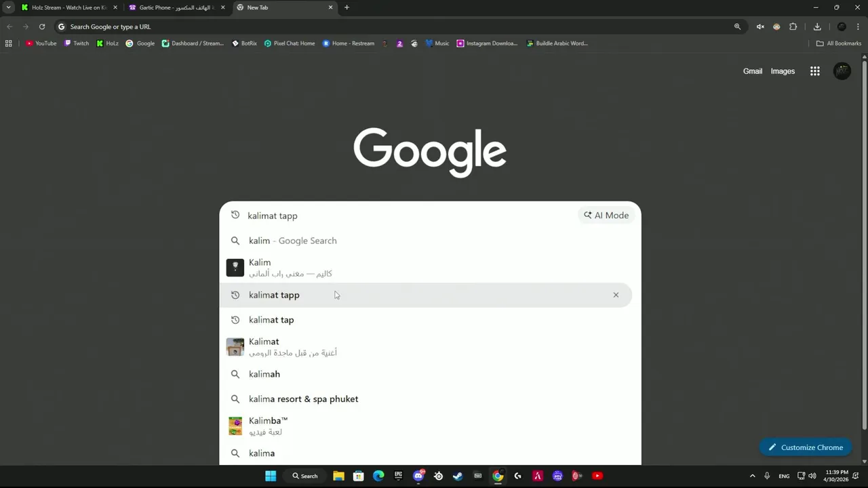
Task: Close the Holz Stream tab
Action: tap(115, 7)
